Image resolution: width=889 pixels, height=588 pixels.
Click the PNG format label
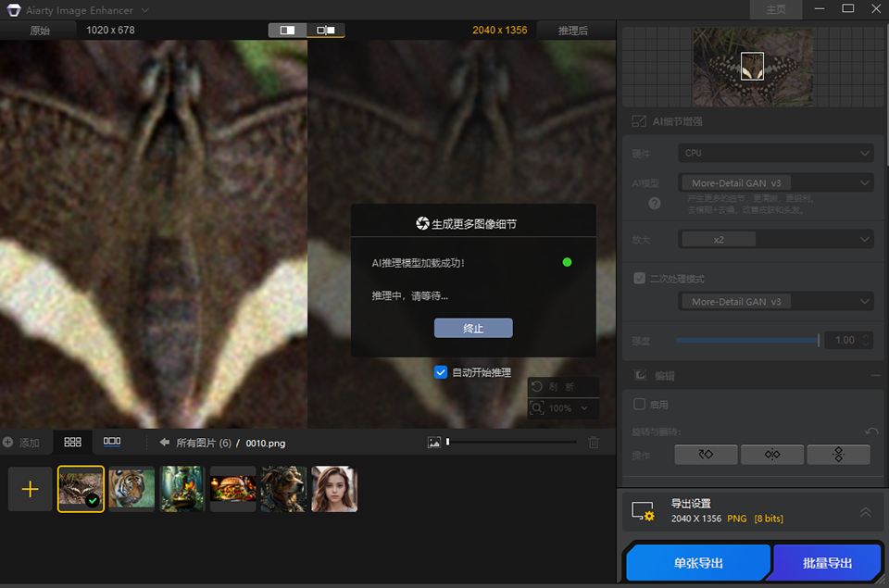tap(737, 519)
